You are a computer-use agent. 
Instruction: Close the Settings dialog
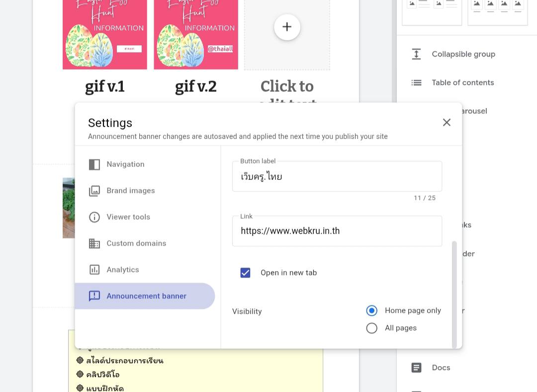click(447, 122)
